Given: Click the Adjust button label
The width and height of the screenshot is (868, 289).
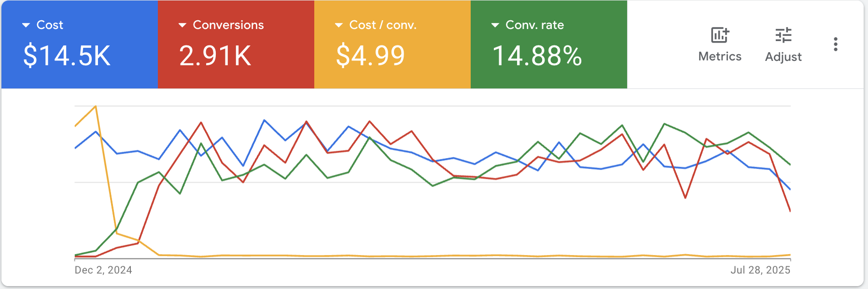Looking at the screenshot, I should (783, 57).
